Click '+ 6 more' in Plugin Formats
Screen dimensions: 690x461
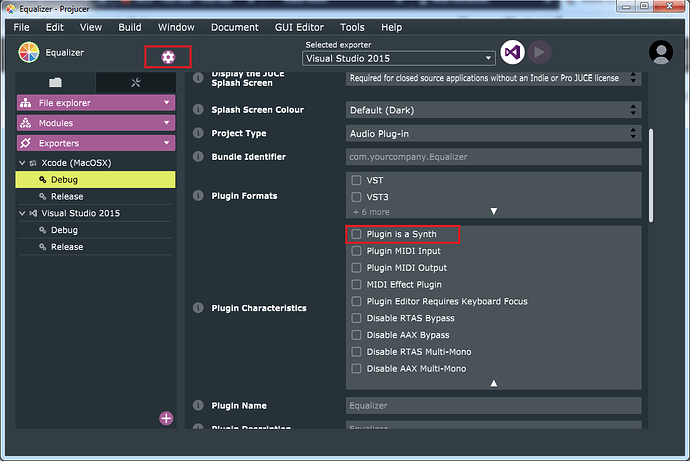click(x=371, y=212)
